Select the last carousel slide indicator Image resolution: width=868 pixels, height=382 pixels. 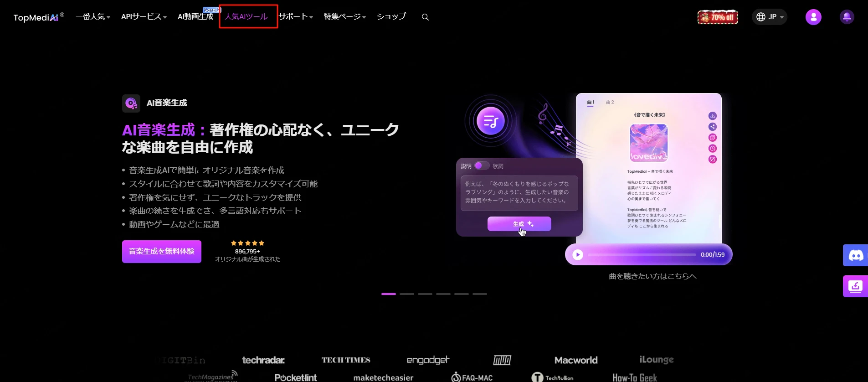(480, 294)
